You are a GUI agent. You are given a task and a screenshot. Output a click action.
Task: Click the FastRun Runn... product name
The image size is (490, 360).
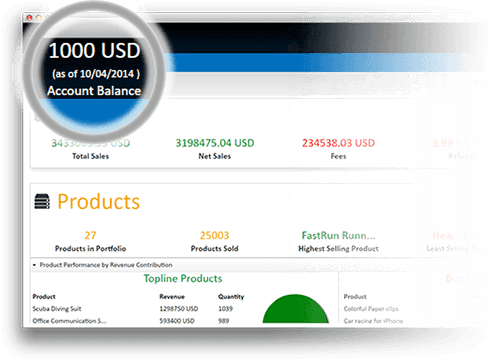[338, 235]
